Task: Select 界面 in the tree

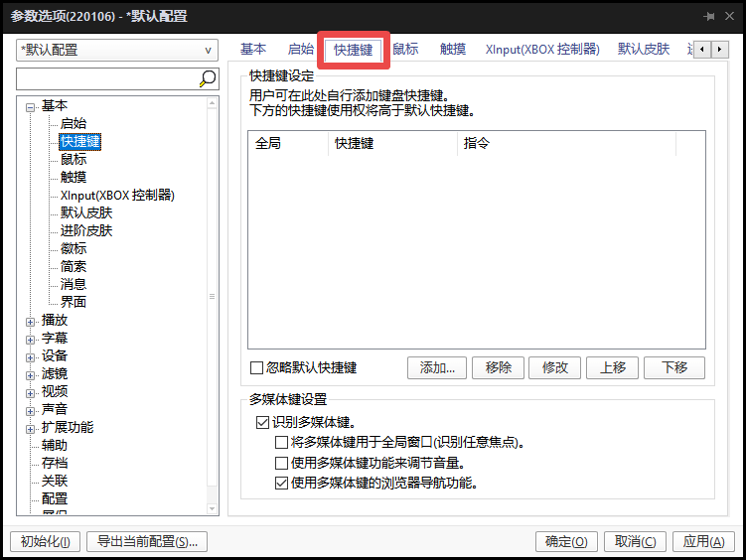Action: tap(74, 302)
